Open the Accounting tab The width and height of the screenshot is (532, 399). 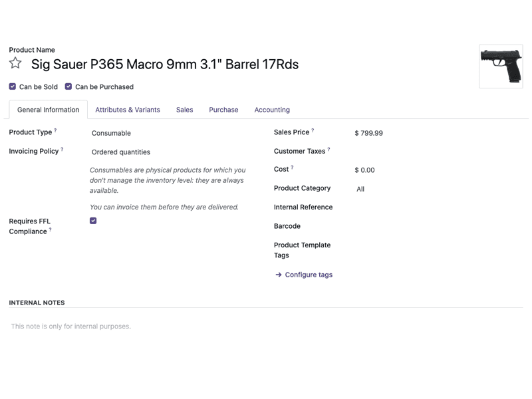tap(272, 110)
